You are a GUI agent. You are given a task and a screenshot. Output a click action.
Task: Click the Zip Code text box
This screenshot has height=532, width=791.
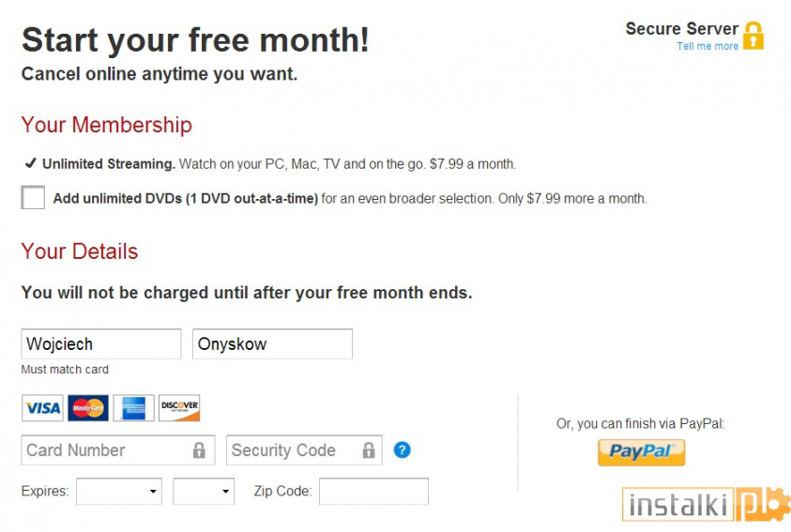tap(373, 491)
